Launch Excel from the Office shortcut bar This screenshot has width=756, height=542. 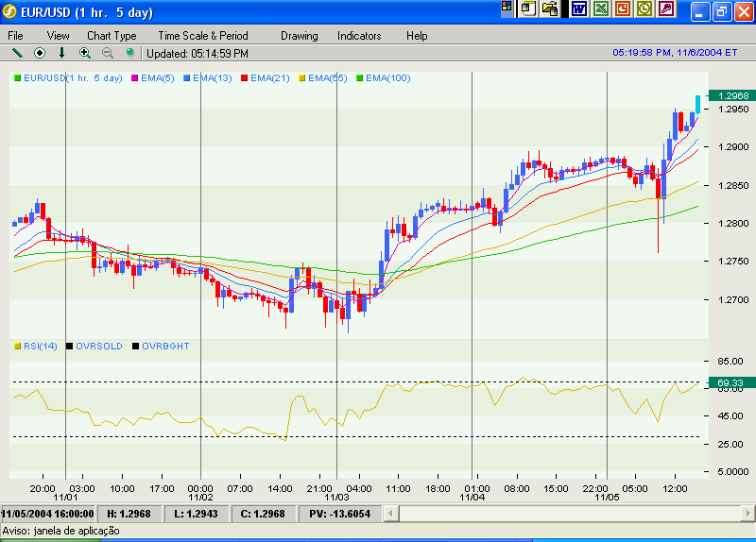pos(601,9)
